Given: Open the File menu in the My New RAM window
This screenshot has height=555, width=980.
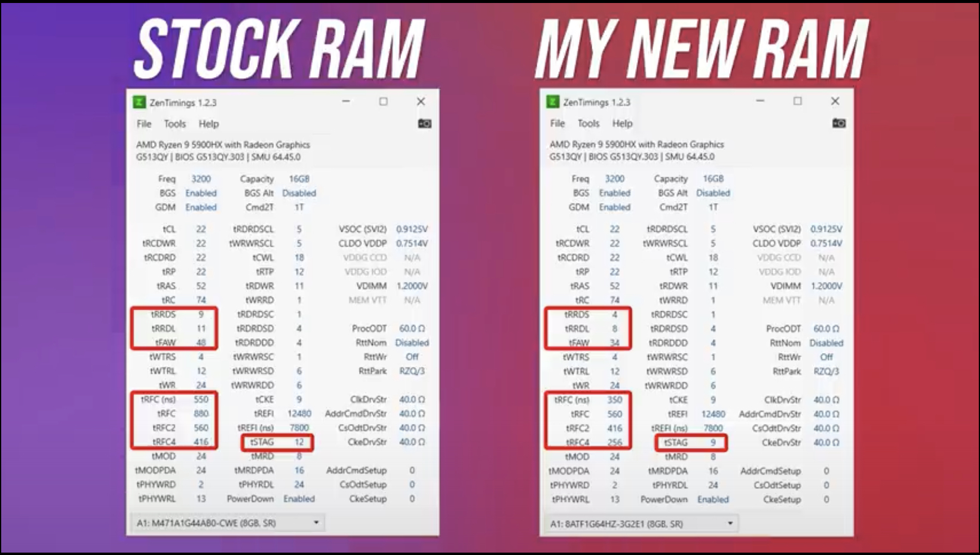Looking at the screenshot, I should pyautogui.click(x=558, y=123).
